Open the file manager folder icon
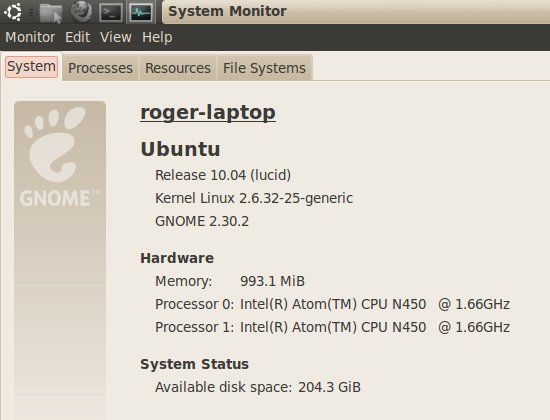550x420 pixels. (x=51, y=13)
